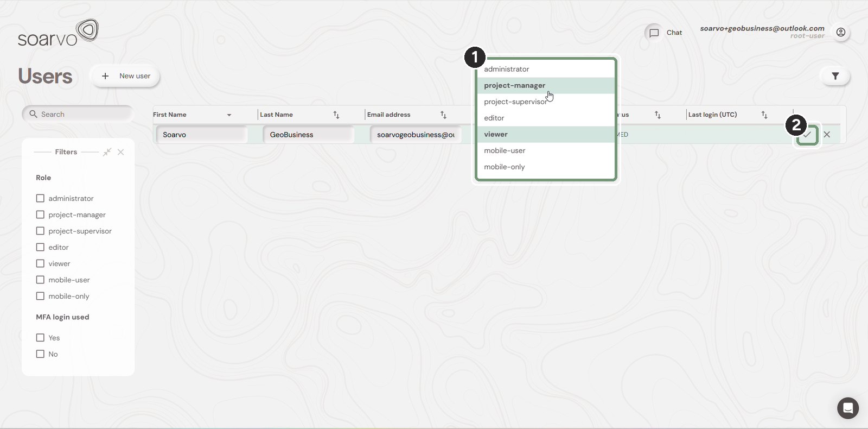Toggle First Name sort dropdown arrow
This screenshot has height=429, width=868.
(229, 115)
